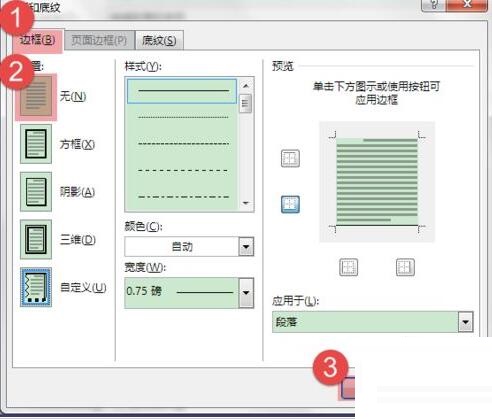
Task: Click the 0.75 磅 width value
Action: pyautogui.click(x=144, y=291)
